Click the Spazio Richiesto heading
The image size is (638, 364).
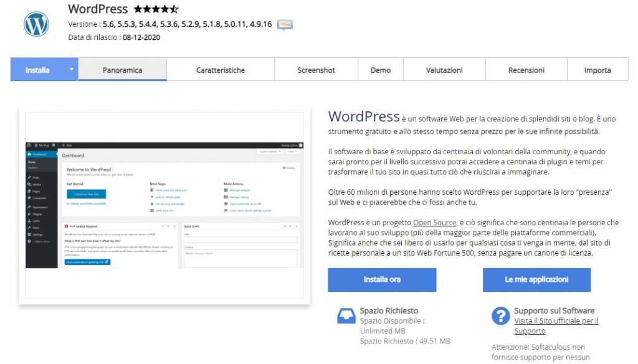pyautogui.click(x=389, y=310)
